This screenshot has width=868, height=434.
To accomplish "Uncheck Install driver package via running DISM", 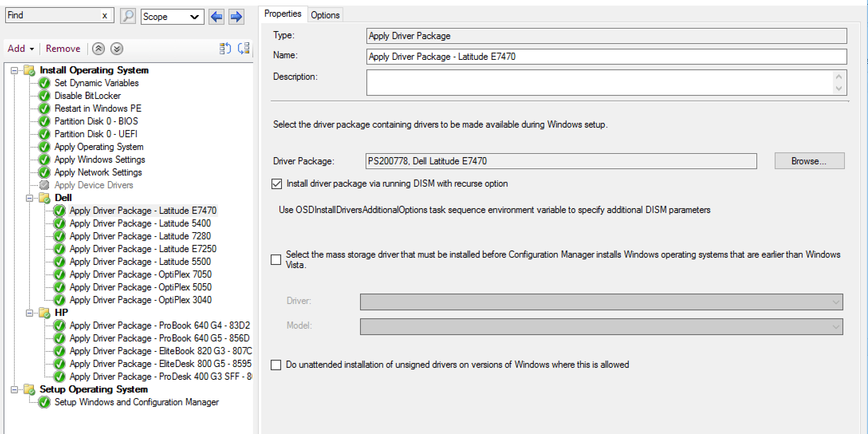I will [x=276, y=183].
